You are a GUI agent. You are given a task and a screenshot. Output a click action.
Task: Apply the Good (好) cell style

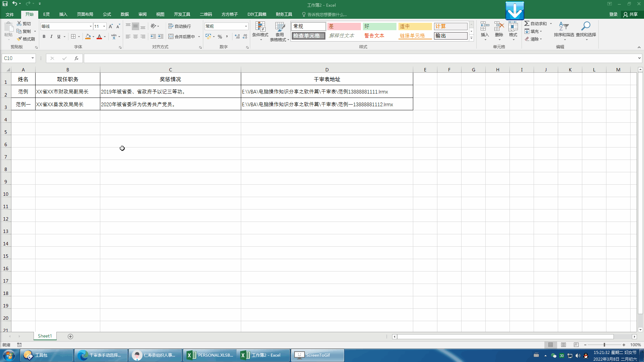click(x=379, y=26)
